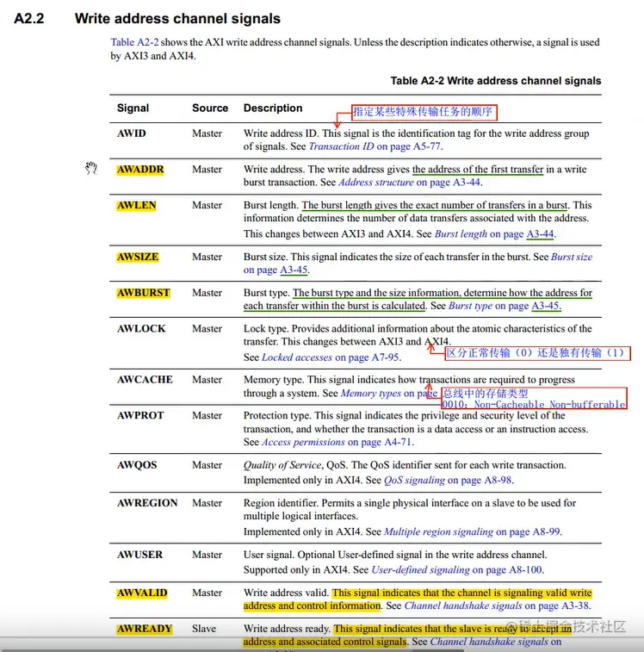Open Address structure on page A3-44 link

coord(410,182)
